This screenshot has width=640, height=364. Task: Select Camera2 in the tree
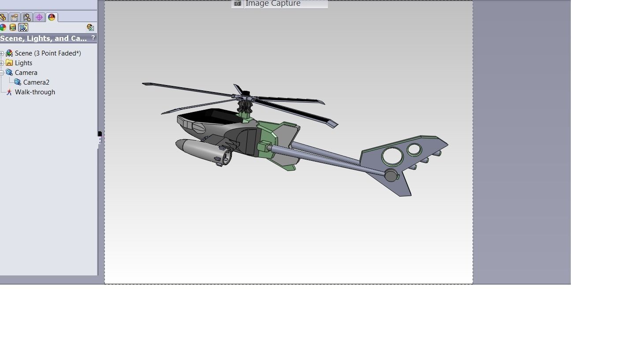pyautogui.click(x=36, y=82)
